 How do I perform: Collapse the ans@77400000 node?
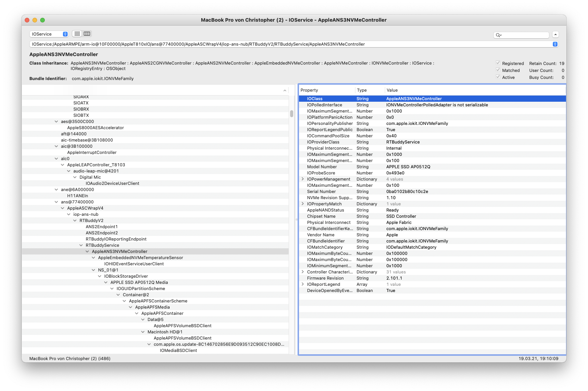coord(56,202)
